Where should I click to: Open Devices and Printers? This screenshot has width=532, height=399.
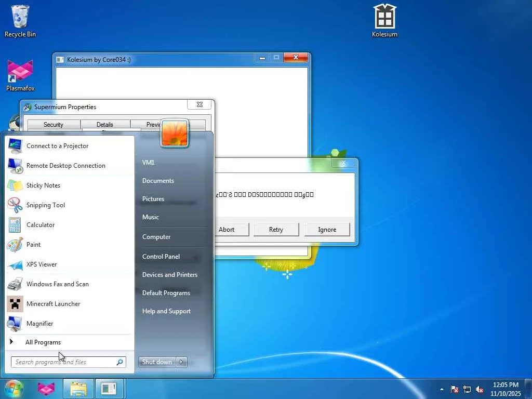(x=170, y=275)
